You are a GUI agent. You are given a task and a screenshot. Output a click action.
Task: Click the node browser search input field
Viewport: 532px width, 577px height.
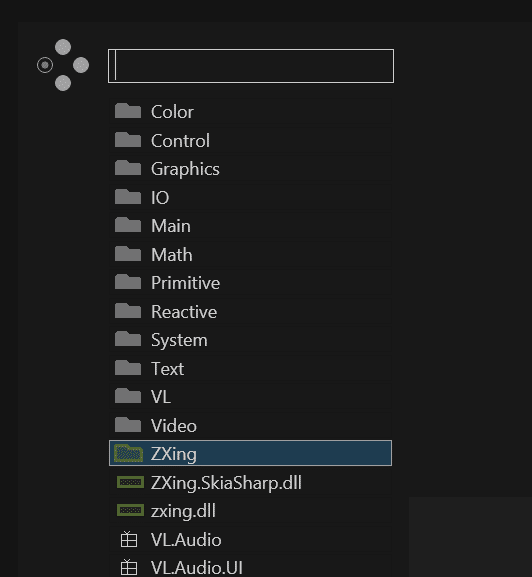click(251, 66)
